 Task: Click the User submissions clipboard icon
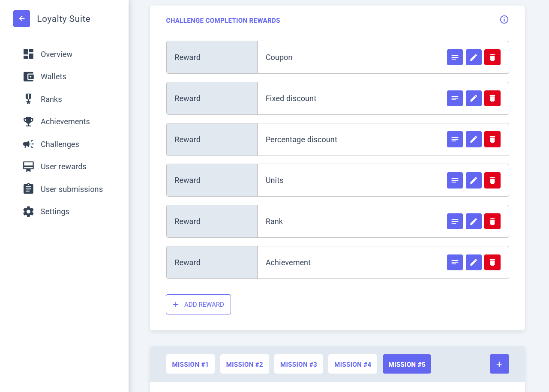coord(28,189)
